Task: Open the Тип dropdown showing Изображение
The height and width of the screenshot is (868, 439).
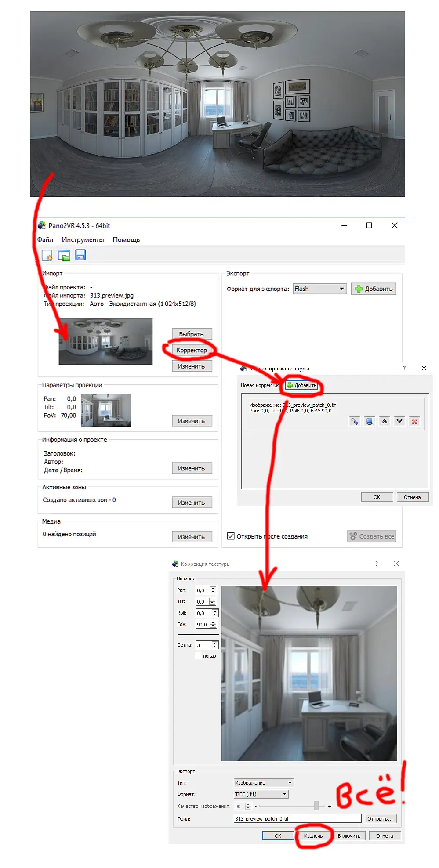Action: pyautogui.click(x=264, y=783)
